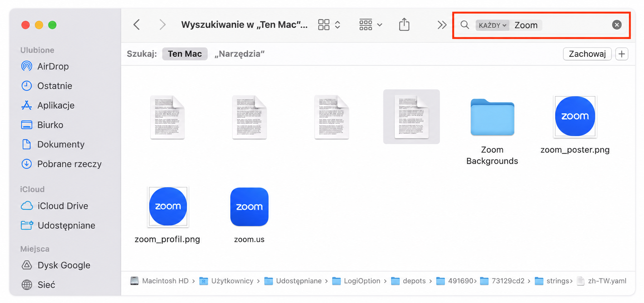
Task: Click the iCloud sidebar section header
Action: pyautogui.click(x=32, y=189)
